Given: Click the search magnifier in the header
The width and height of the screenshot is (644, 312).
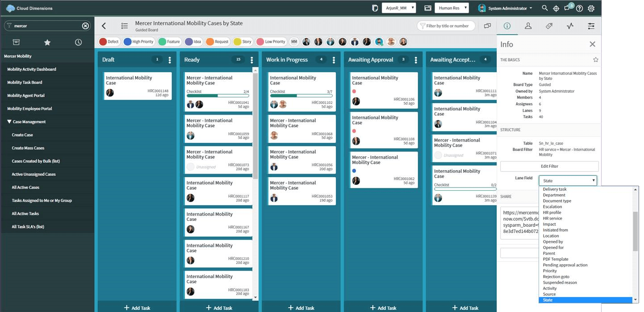Looking at the screenshot, I should (544, 8).
